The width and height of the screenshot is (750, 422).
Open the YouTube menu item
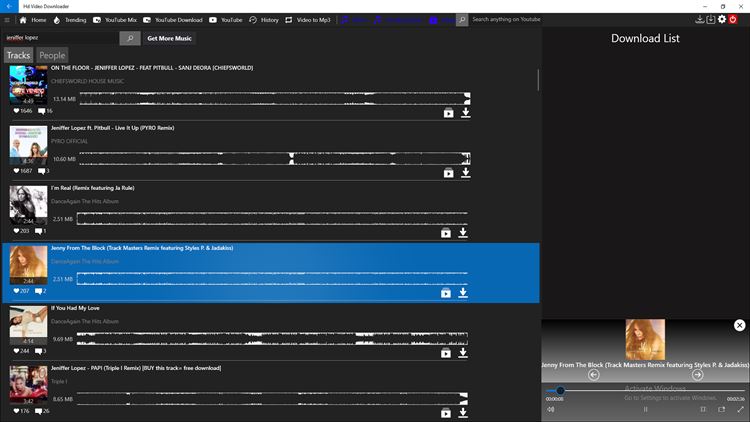(226, 20)
